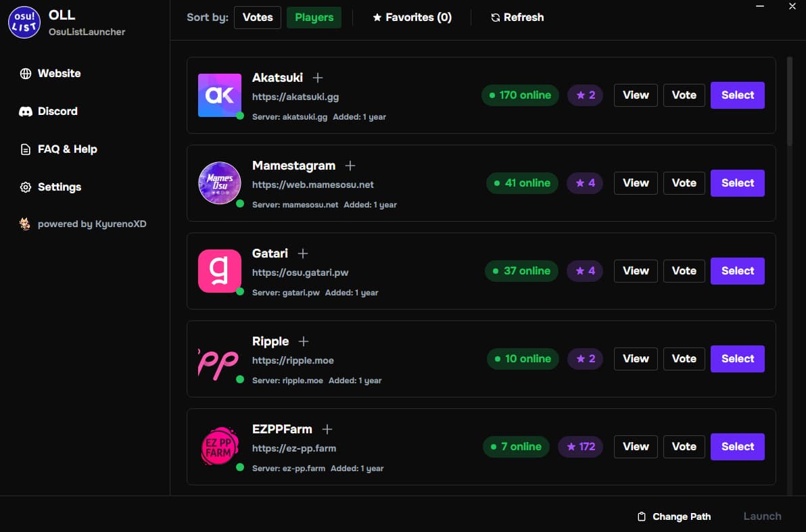The width and height of the screenshot is (806, 532).
Task: Click the server list vertical scrollbar
Action: (x=789, y=101)
